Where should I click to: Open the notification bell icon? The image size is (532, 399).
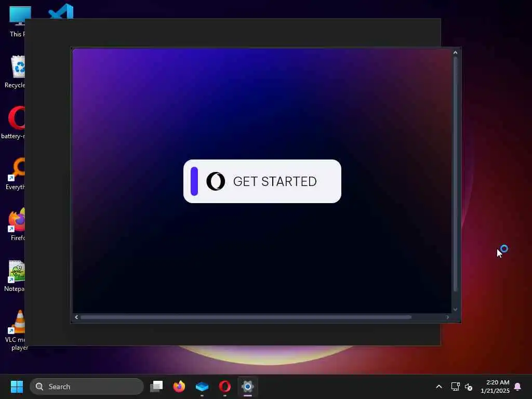tap(518, 387)
